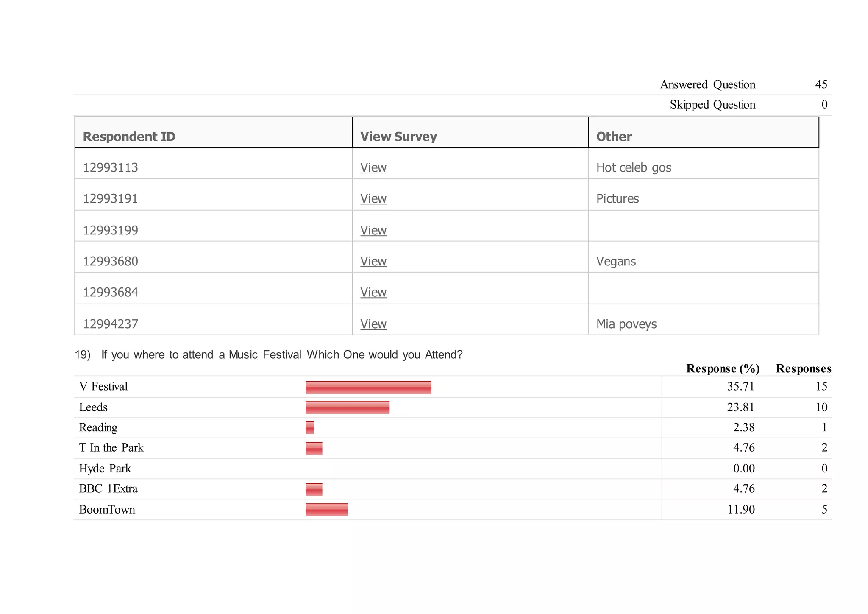The width and height of the screenshot is (868, 614).
Task: Select the 'Hot celeb gos' cell
Action: [634, 168]
